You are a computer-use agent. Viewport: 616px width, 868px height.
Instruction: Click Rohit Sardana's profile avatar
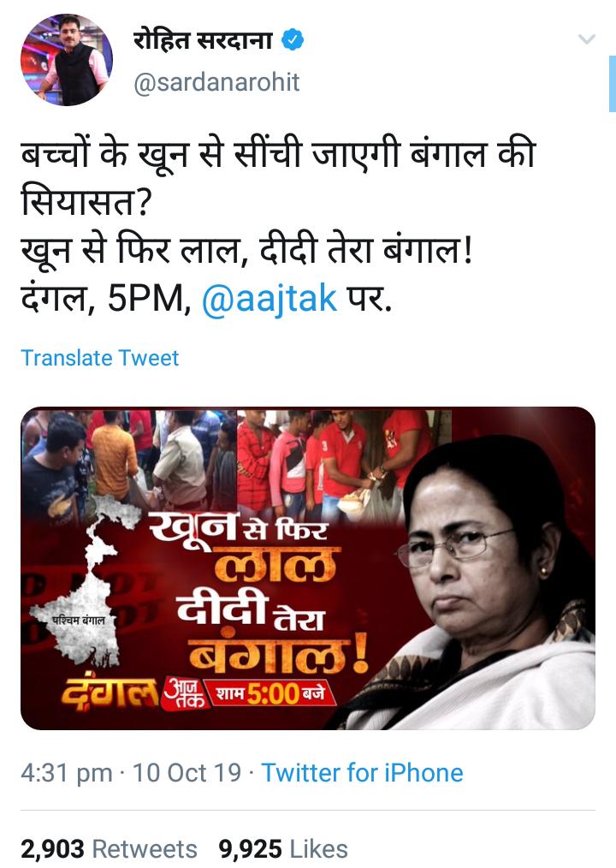coord(67,60)
